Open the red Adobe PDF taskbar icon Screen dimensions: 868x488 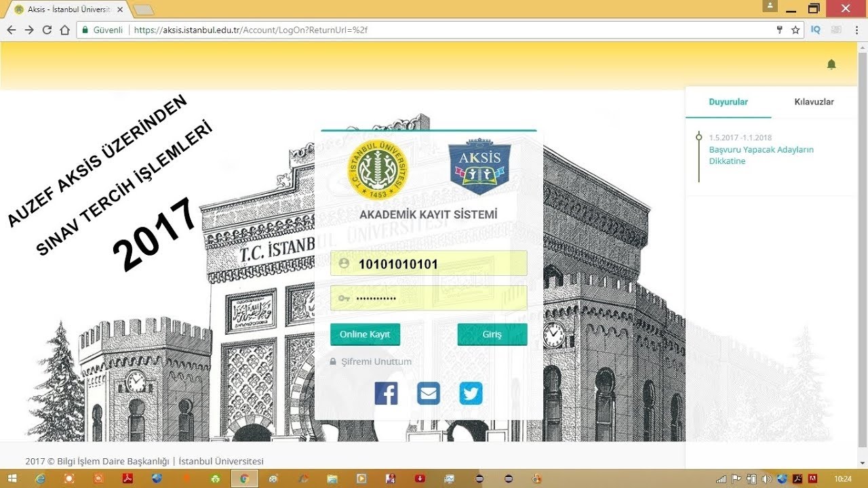pyautogui.click(x=127, y=479)
